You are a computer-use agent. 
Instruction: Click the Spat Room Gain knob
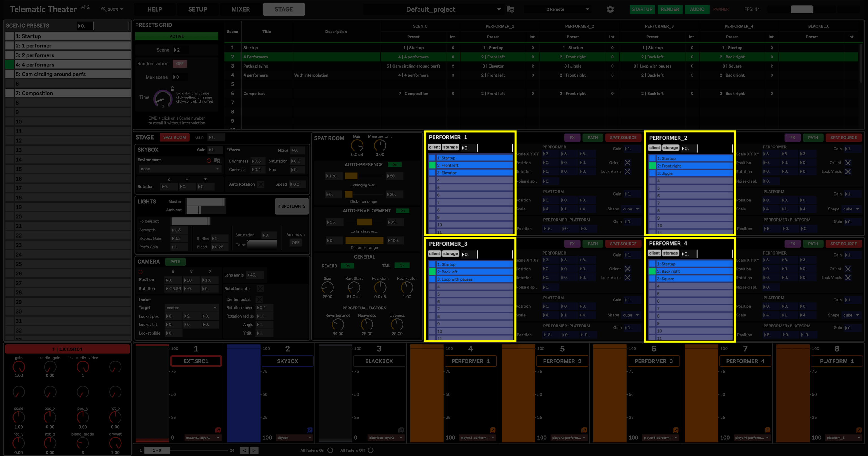[x=357, y=146]
